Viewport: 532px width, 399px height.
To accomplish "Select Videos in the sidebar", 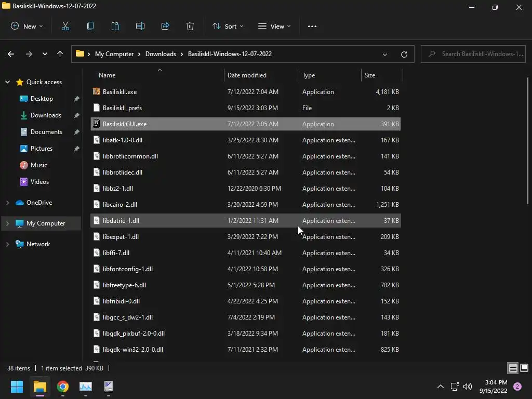I will pos(39,181).
